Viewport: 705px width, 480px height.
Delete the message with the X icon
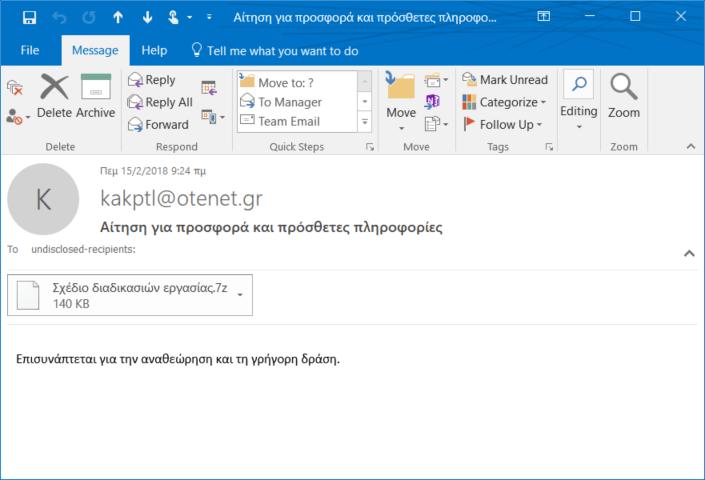point(54,96)
